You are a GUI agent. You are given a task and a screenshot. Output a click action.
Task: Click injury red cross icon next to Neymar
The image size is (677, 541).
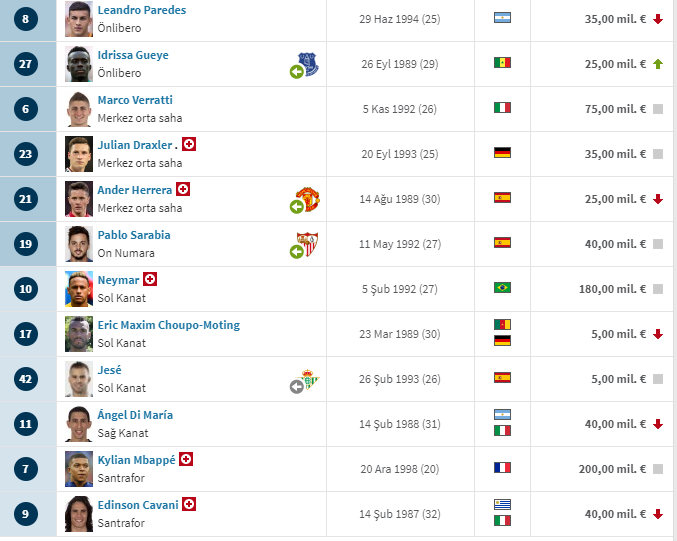tap(150, 279)
